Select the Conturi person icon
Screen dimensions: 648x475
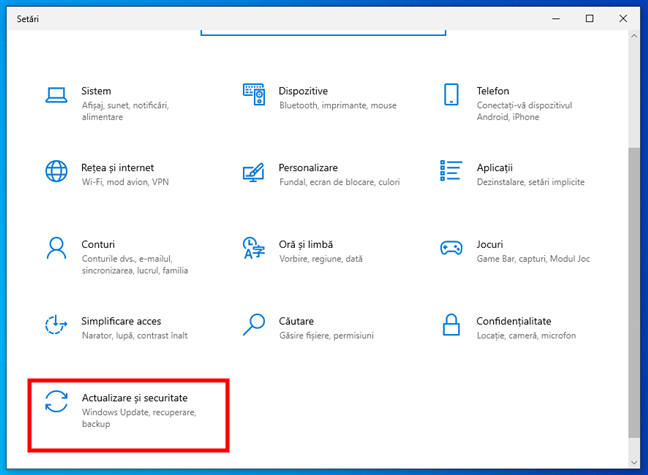point(56,248)
